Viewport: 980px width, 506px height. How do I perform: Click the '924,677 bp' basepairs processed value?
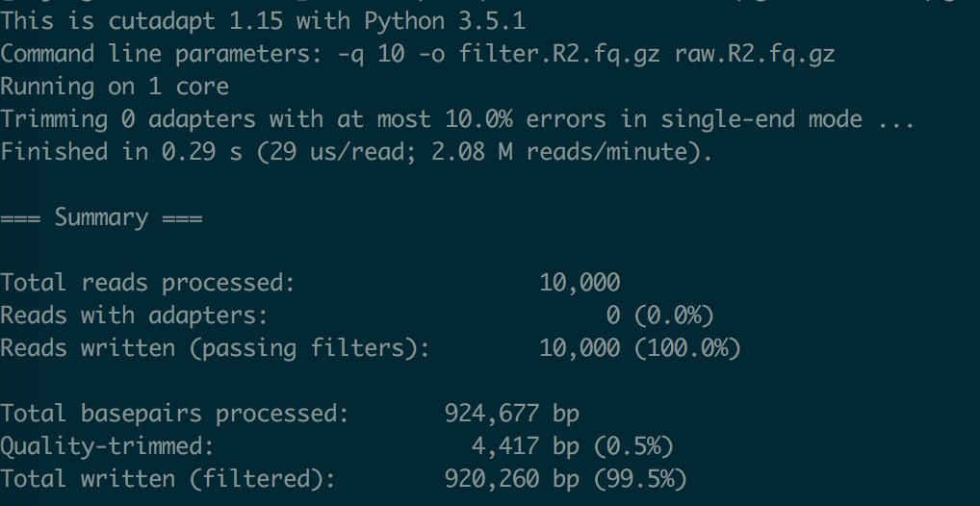(x=512, y=414)
